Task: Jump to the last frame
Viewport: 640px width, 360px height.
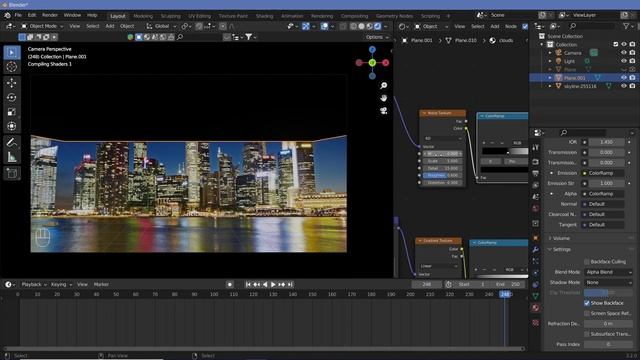Action: pyautogui.click(x=290, y=284)
